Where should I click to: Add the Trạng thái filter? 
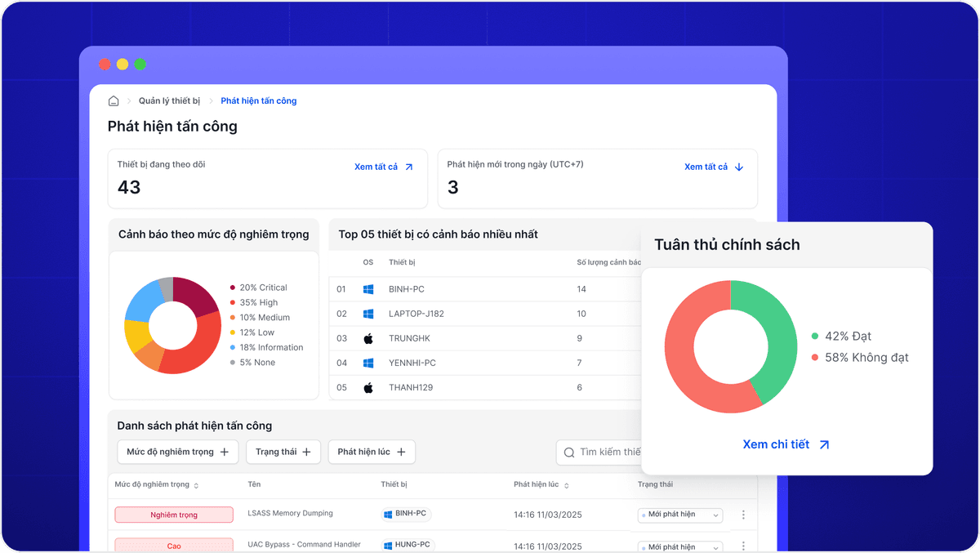coord(283,452)
